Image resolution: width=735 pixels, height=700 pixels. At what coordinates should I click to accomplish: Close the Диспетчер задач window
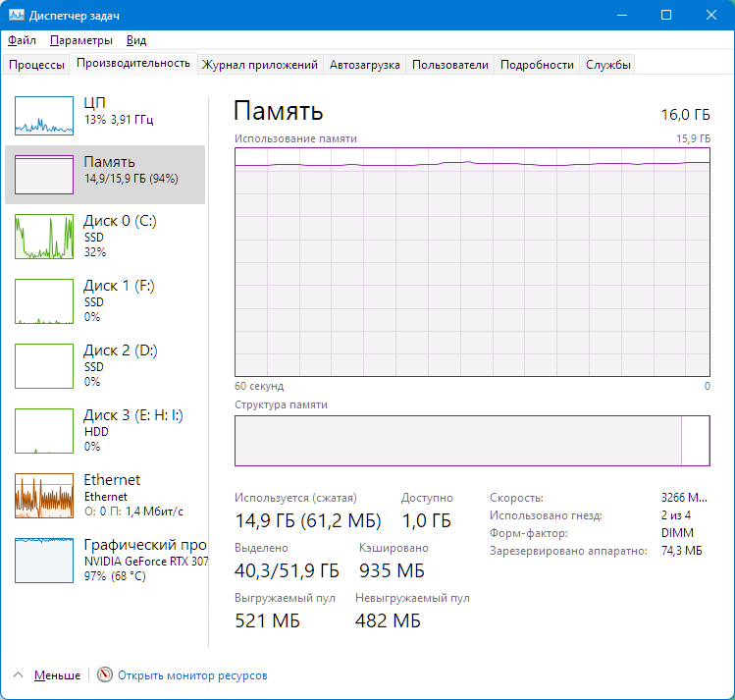point(711,15)
